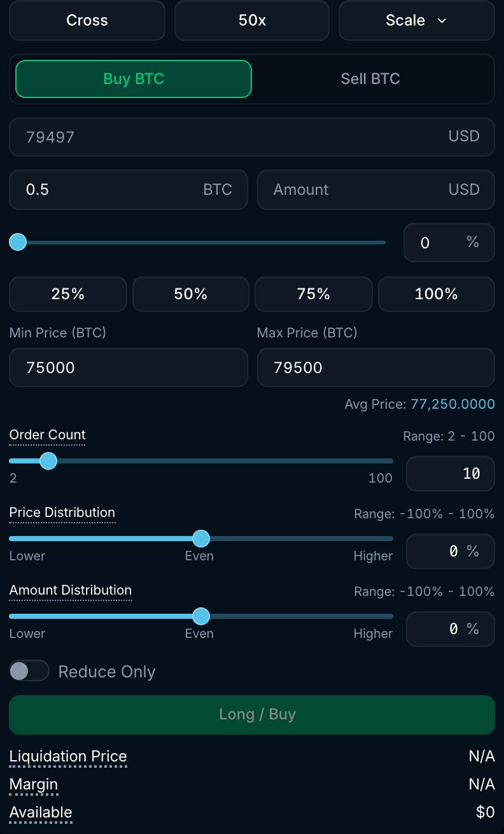Click the Amount Distribution label
The image size is (504, 834).
(71, 590)
